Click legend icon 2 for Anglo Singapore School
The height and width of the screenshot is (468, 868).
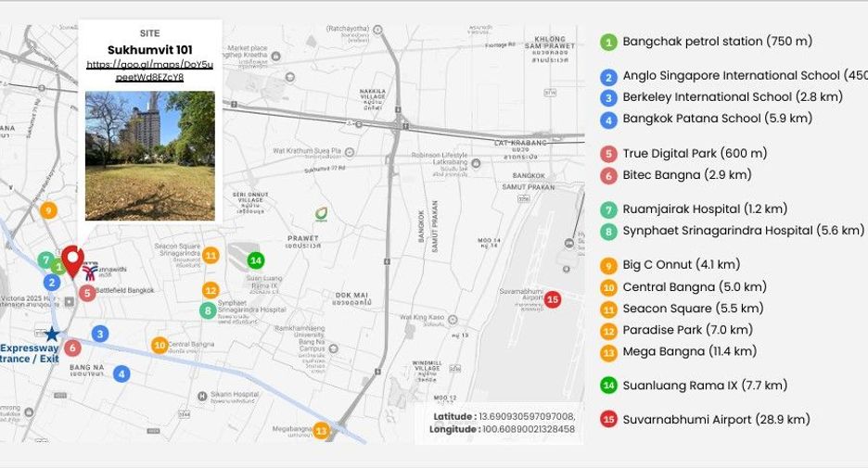[x=608, y=77]
